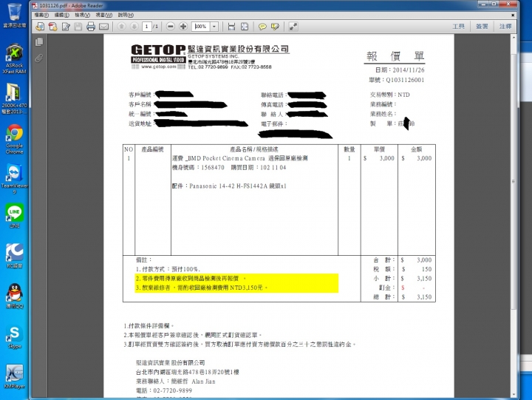Launch TeamViewer 9 from desktop
The image size is (532, 400).
coord(14,179)
